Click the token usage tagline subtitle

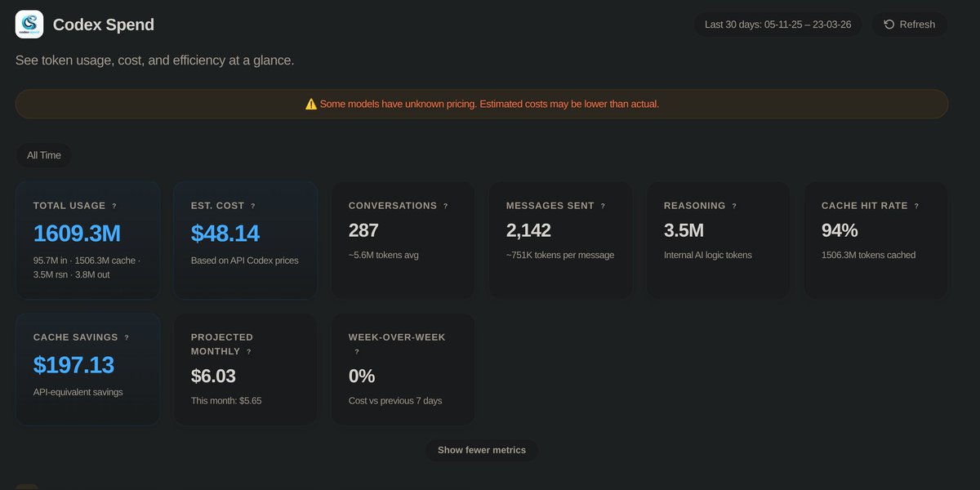pyautogui.click(x=155, y=60)
